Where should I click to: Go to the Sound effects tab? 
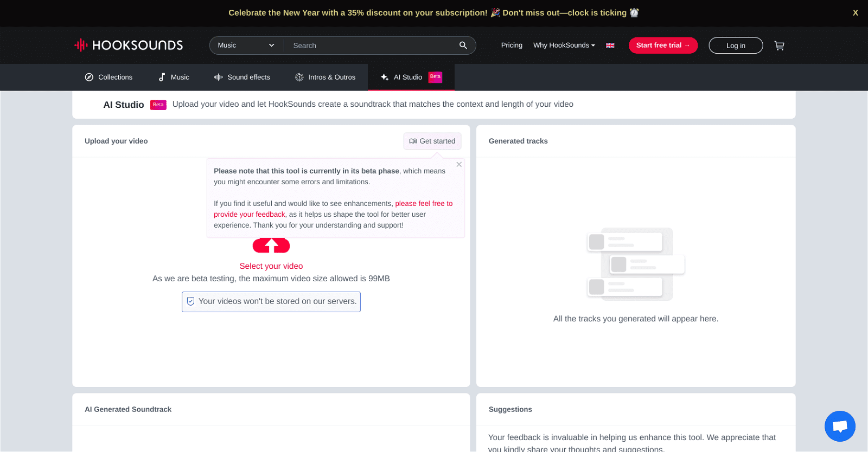coord(242,77)
